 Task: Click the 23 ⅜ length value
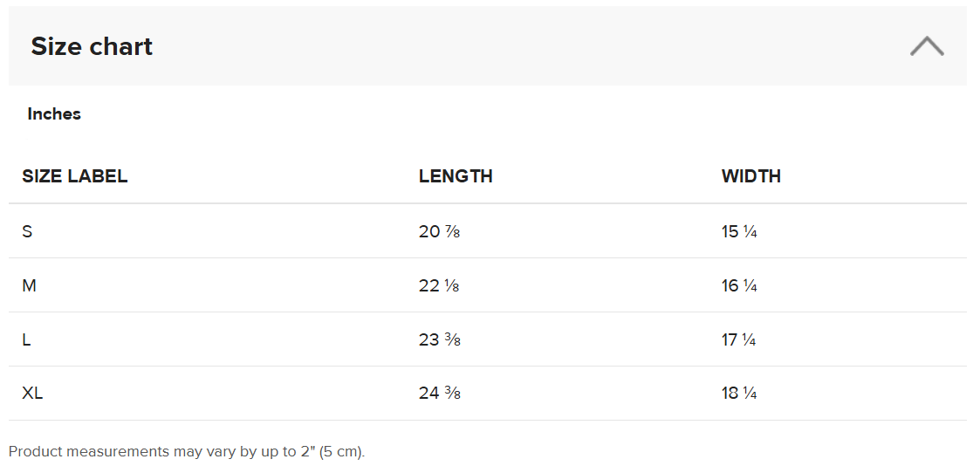click(439, 340)
